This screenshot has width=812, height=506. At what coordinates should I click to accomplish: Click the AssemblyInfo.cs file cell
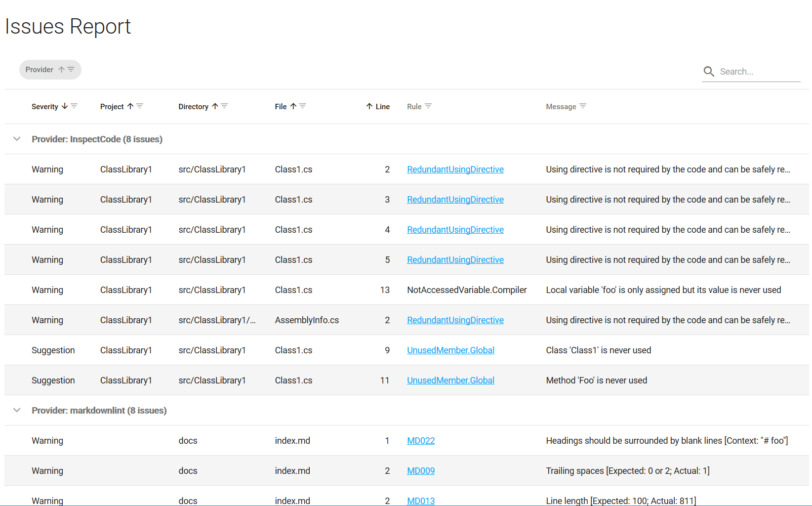tap(307, 320)
